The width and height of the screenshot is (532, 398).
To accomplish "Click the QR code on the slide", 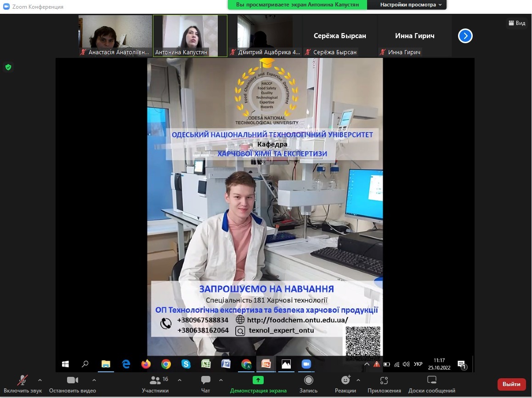I will 362,343.
